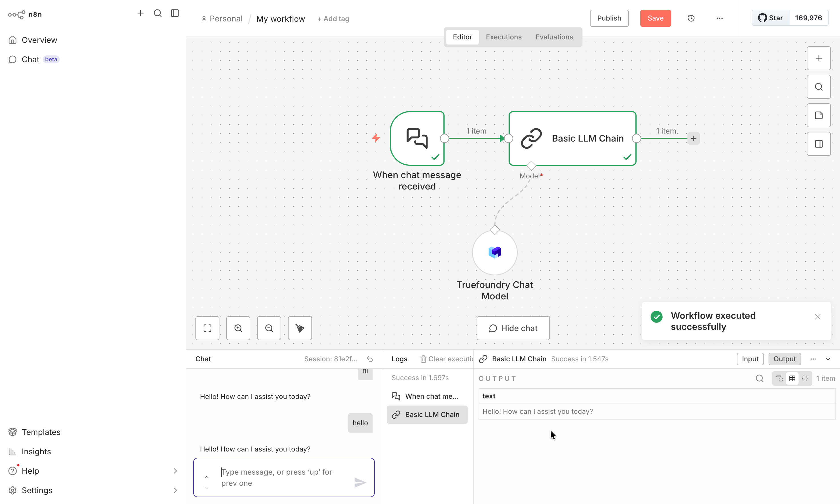Publish the workflow
Image resolution: width=840 pixels, height=504 pixels.
609,18
